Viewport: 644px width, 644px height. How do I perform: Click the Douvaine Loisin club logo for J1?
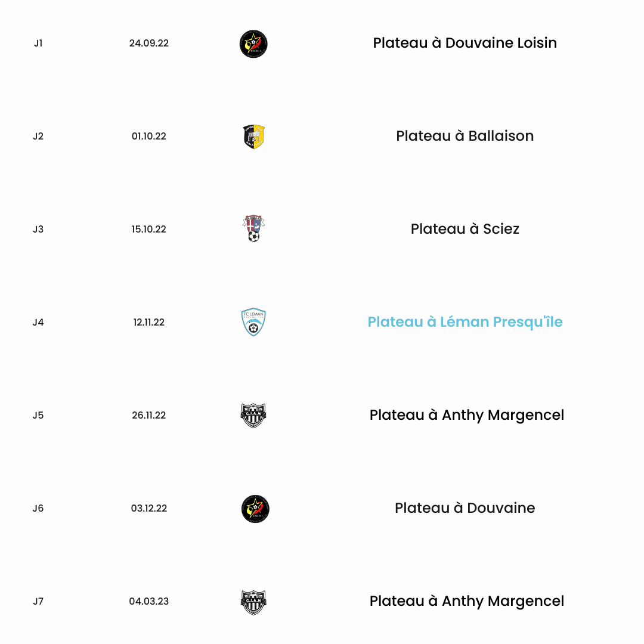253,44
